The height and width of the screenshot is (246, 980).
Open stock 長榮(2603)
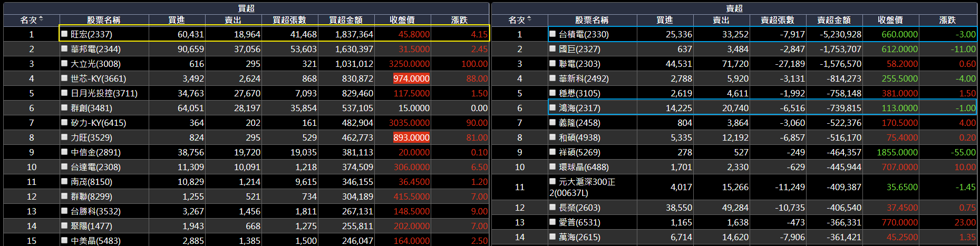coord(580,208)
